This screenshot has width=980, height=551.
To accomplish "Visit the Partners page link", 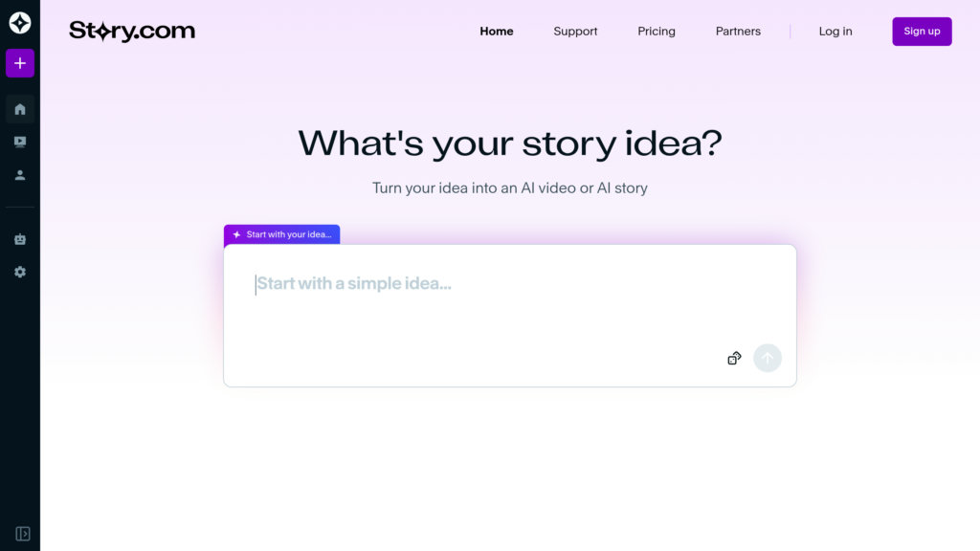I will 738,32.
